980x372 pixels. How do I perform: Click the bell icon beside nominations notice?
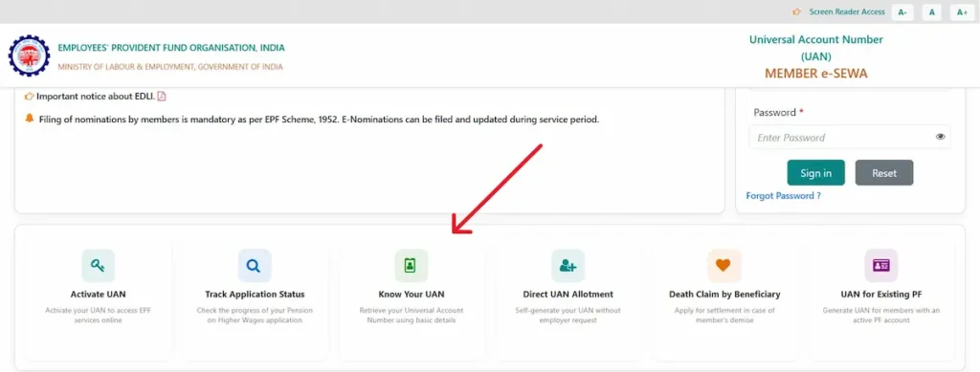coord(30,119)
